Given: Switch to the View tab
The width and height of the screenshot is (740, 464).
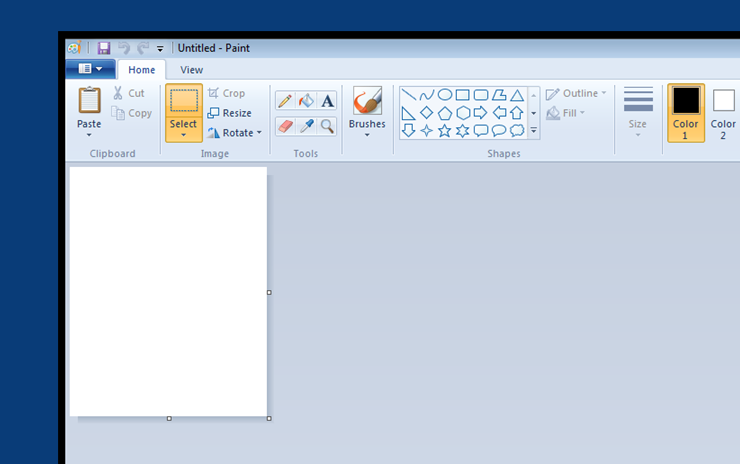Looking at the screenshot, I should (192, 70).
